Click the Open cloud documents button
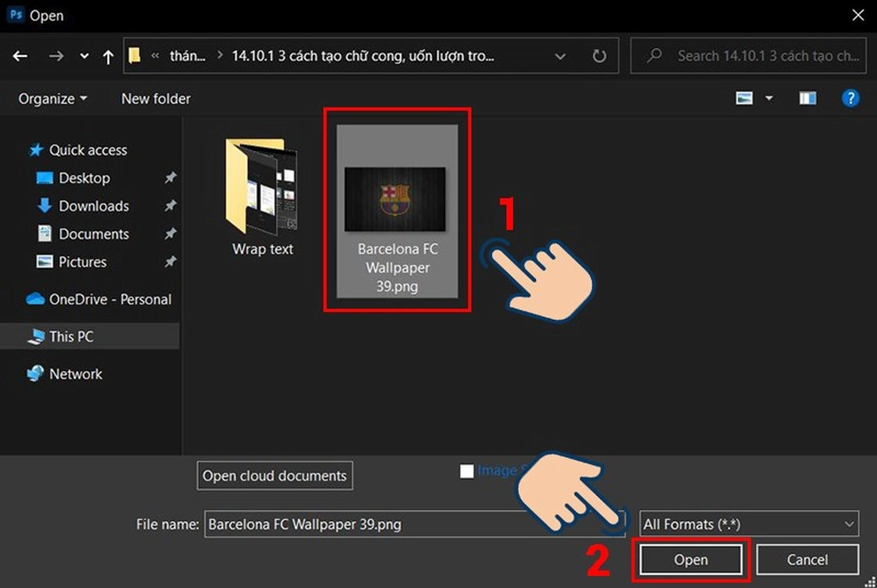The image size is (877, 588). pyautogui.click(x=275, y=476)
